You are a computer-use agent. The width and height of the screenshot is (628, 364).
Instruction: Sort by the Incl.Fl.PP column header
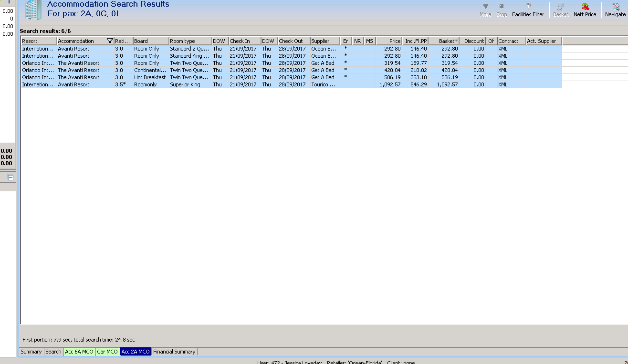pos(416,41)
